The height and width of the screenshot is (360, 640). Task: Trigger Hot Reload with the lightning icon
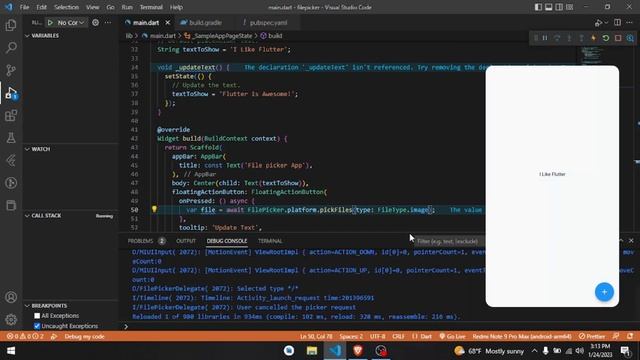click(593, 38)
